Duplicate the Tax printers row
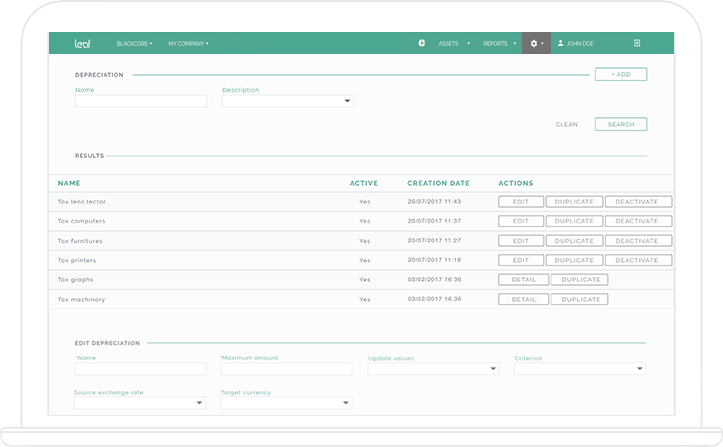Screen dimensions: 723x447 click(x=574, y=260)
